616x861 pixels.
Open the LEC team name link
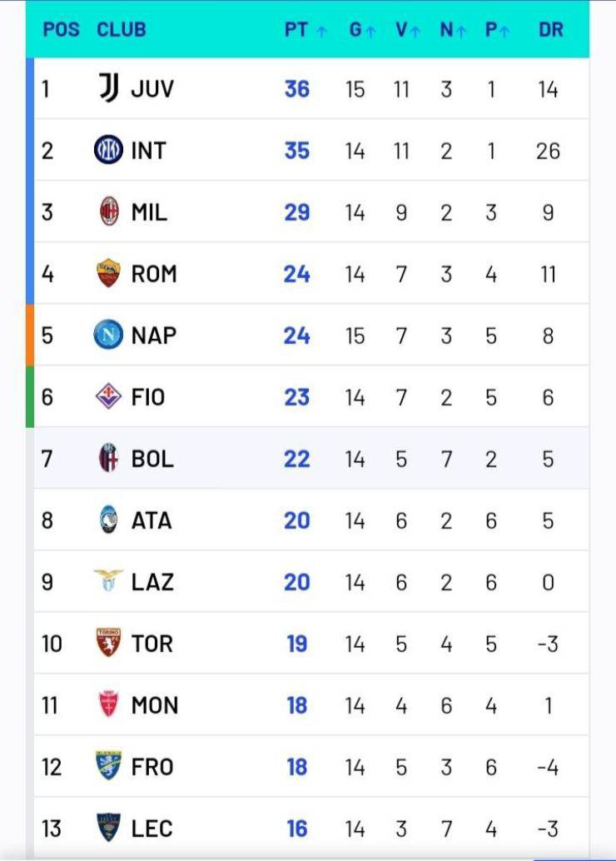[x=152, y=829]
